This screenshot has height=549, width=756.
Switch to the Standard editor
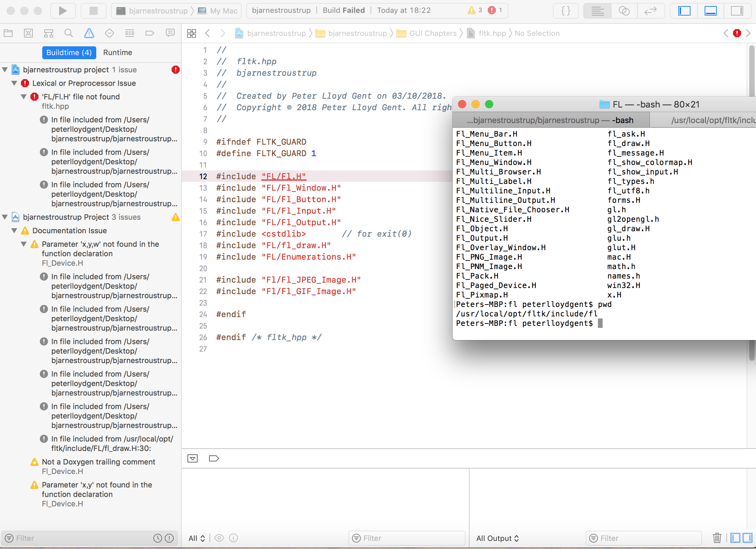point(598,11)
